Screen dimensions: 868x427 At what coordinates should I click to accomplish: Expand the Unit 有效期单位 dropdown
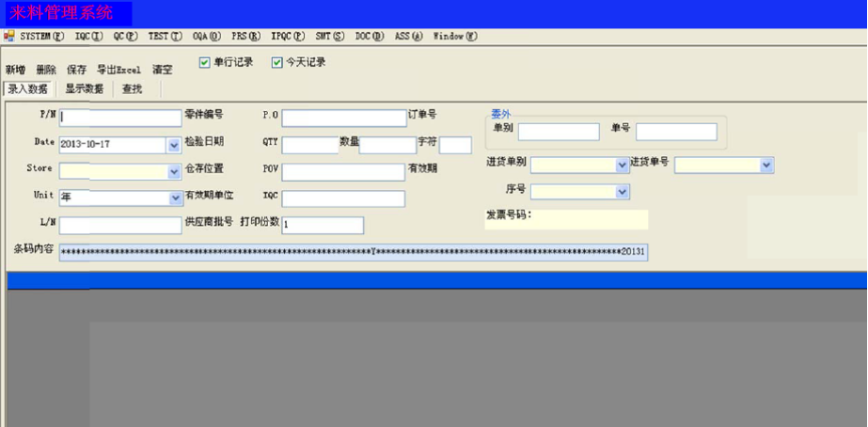(174, 198)
